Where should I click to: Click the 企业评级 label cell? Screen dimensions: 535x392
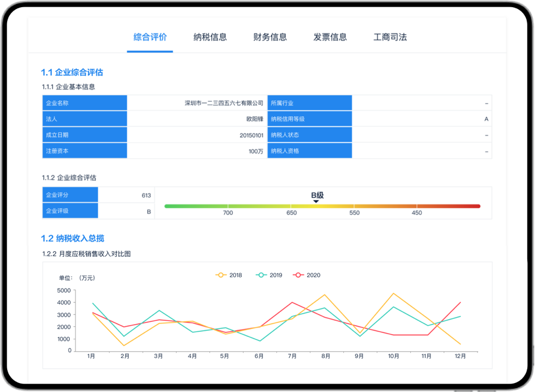pos(70,212)
